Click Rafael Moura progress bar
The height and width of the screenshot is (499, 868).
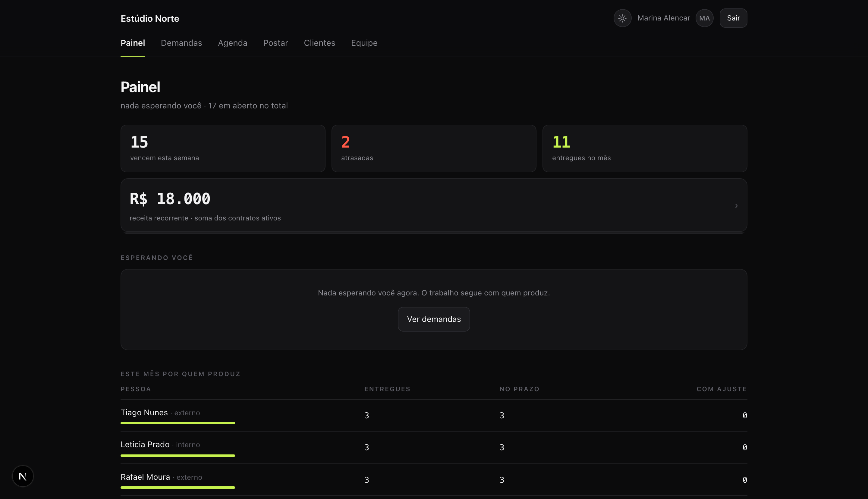[178, 487]
